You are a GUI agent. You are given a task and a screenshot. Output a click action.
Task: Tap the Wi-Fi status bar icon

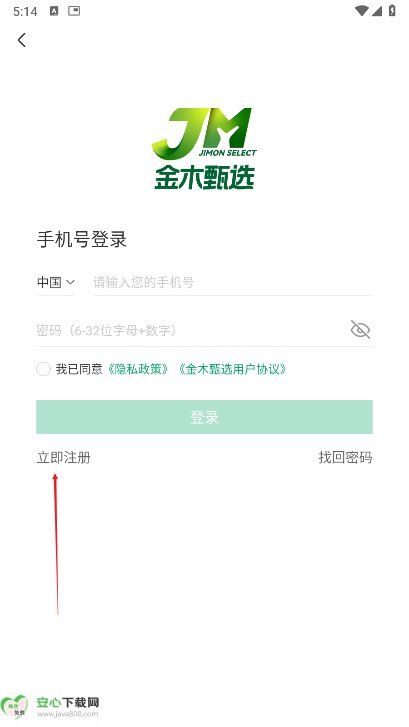point(361,11)
